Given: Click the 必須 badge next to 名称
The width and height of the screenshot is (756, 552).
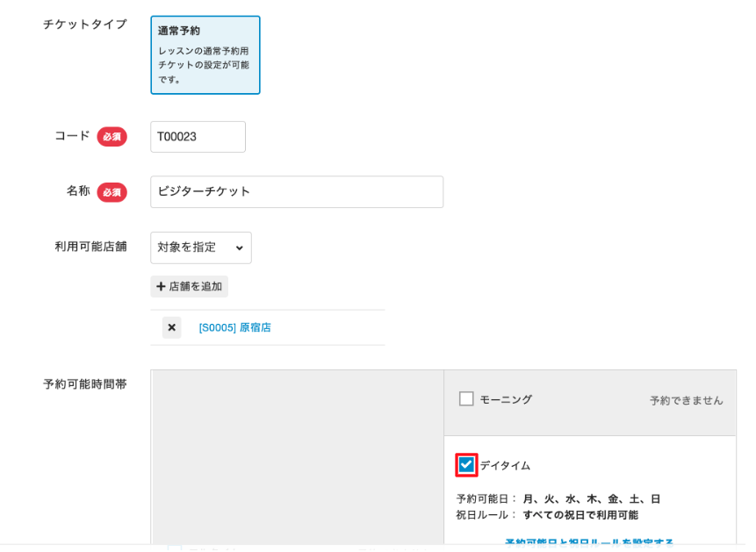Looking at the screenshot, I should point(112,192).
